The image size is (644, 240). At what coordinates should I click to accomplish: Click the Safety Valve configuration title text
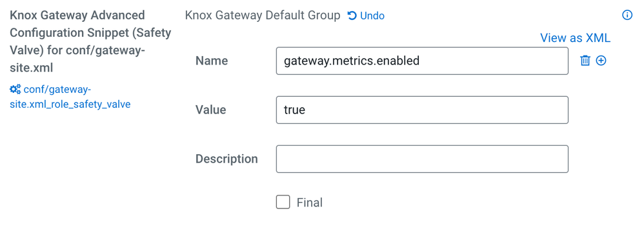[90, 41]
